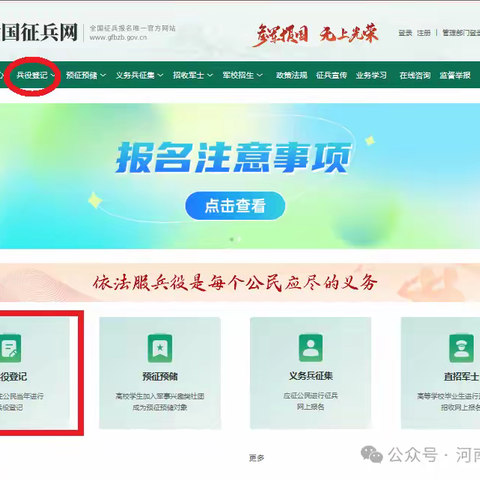The image size is (480, 480).
Task: Click the www.gfbzb.gov.cn address text
Action: click(118, 38)
